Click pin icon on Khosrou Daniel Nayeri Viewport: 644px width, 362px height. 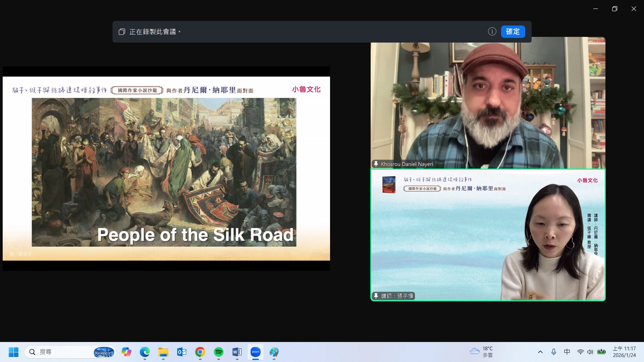(x=376, y=164)
